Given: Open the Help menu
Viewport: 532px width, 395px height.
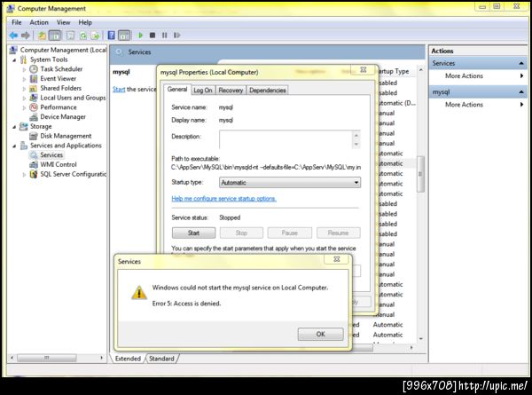Looking at the screenshot, I should [85, 22].
